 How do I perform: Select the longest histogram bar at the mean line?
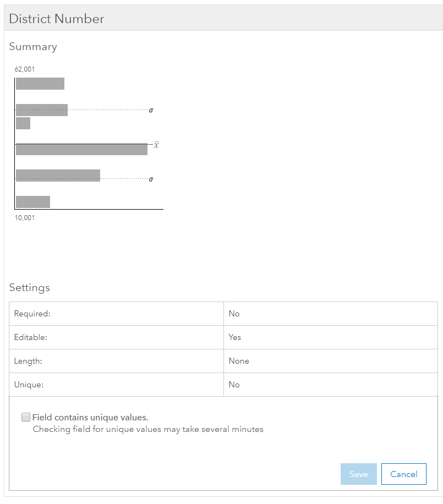[x=81, y=149]
